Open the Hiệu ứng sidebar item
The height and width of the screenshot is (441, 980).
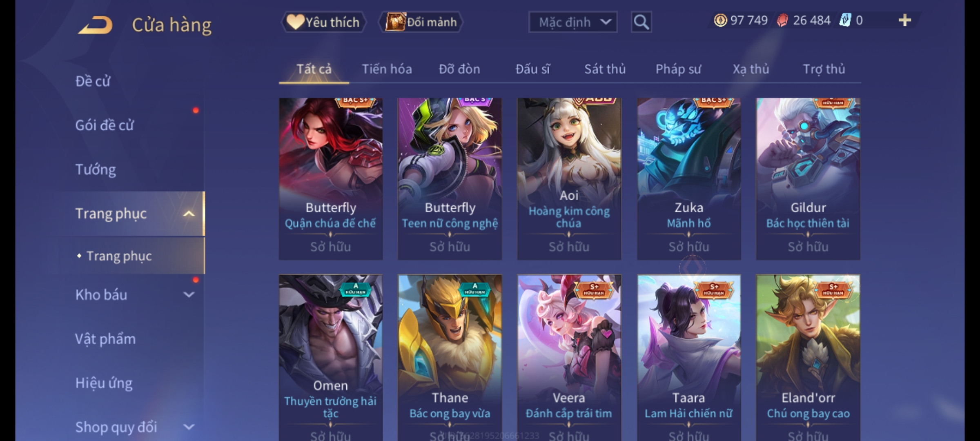click(x=104, y=383)
